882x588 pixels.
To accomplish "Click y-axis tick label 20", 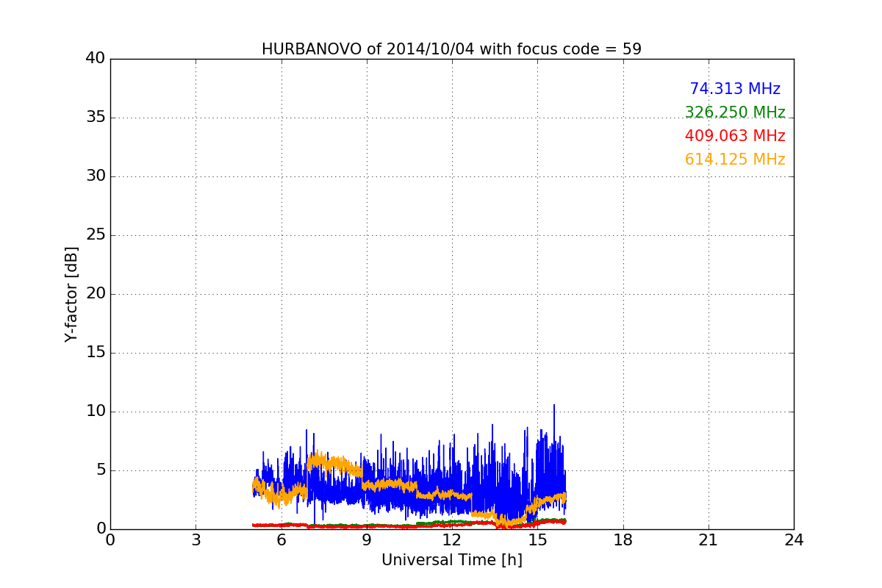I will [x=95, y=293].
